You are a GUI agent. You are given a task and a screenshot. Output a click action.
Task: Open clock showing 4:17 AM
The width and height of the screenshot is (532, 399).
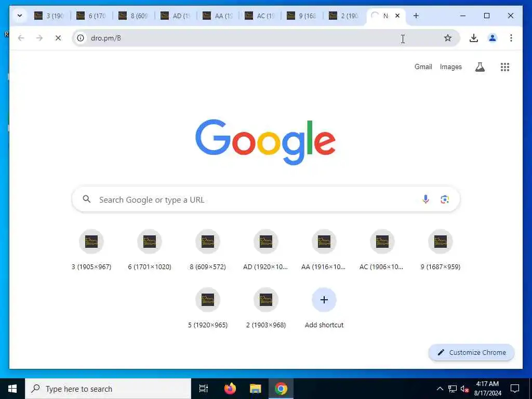[487, 389]
